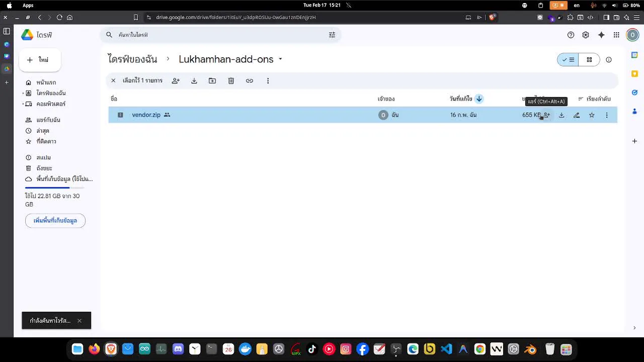Select the vendor.zip file name
644x362 pixels.
pos(146,115)
